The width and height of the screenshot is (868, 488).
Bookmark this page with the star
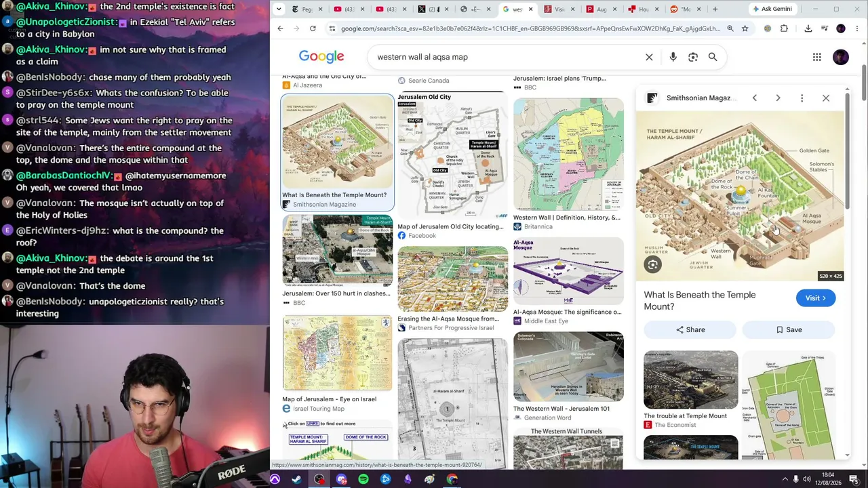point(745,28)
